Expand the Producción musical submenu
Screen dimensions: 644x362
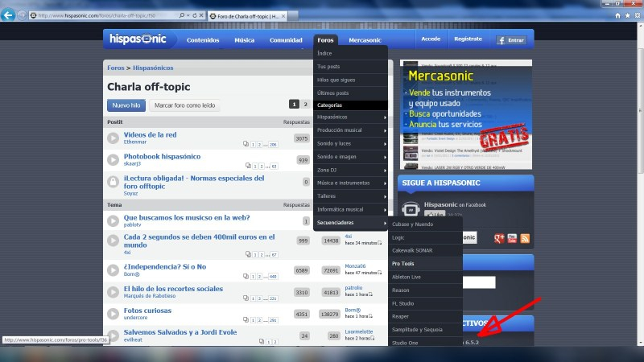[350, 130]
